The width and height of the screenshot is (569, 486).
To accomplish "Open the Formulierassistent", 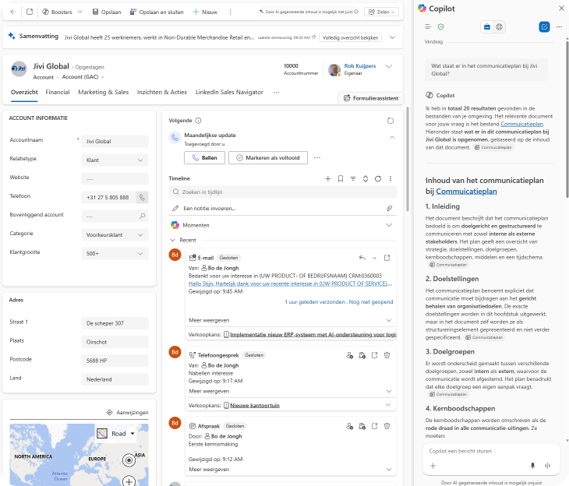I will [371, 98].
